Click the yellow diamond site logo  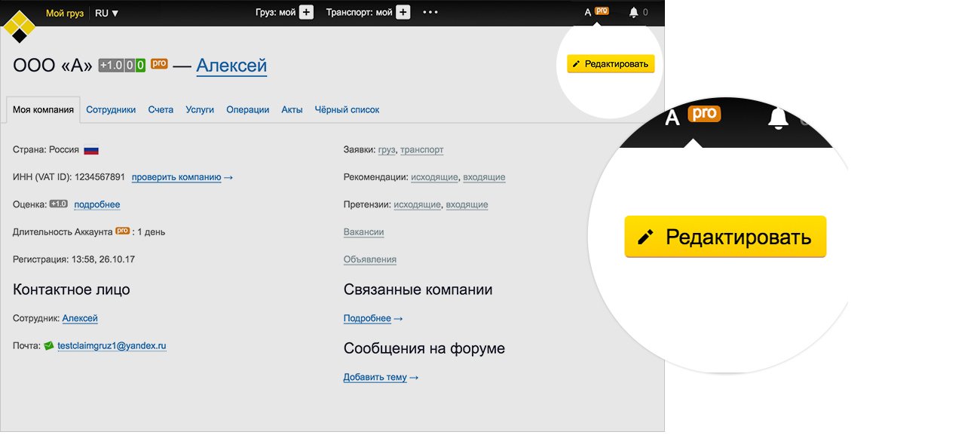[x=19, y=26]
